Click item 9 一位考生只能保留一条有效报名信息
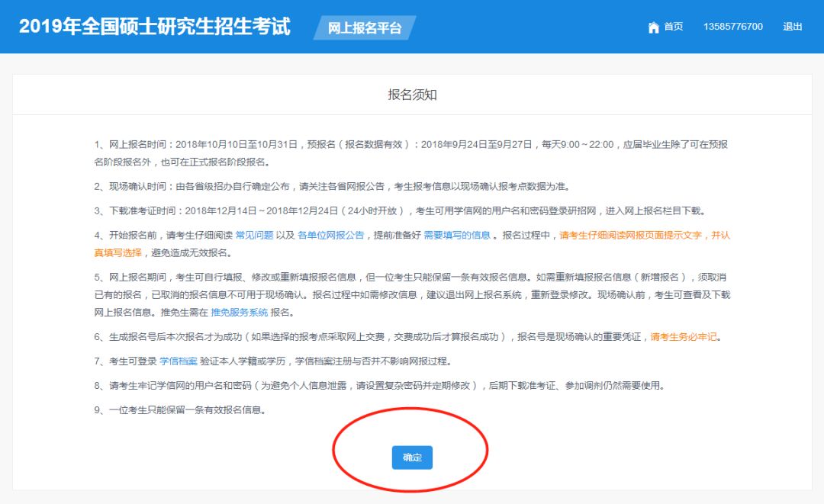 pyautogui.click(x=180, y=410)
